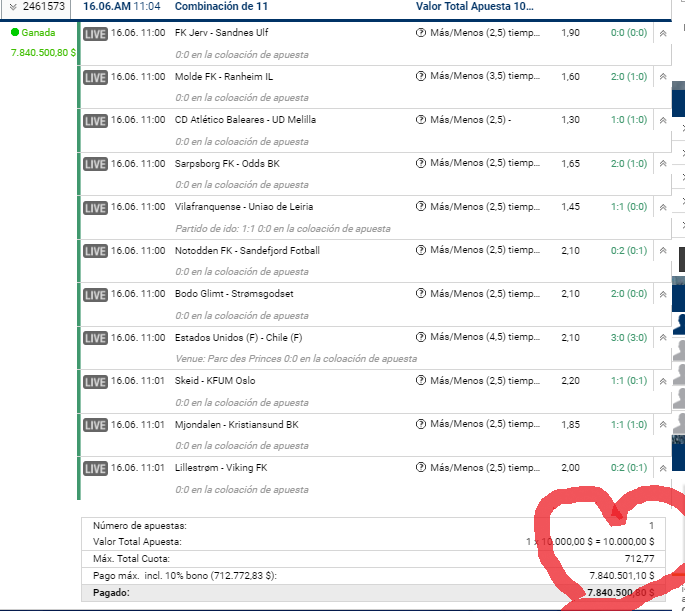Open help icon for Bodo Glimt market
Image resolution: width=685 pixels, height=611 pixels.
click(x=421, y=293)
